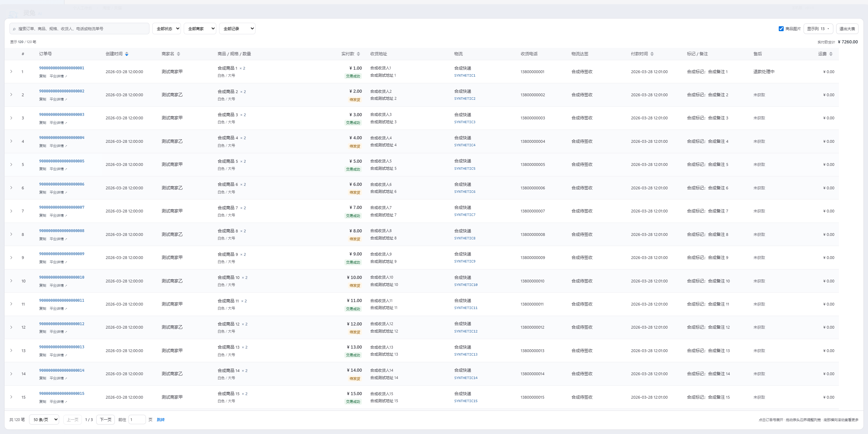Expand order row 1 with chevron

(x=11, y=71)
